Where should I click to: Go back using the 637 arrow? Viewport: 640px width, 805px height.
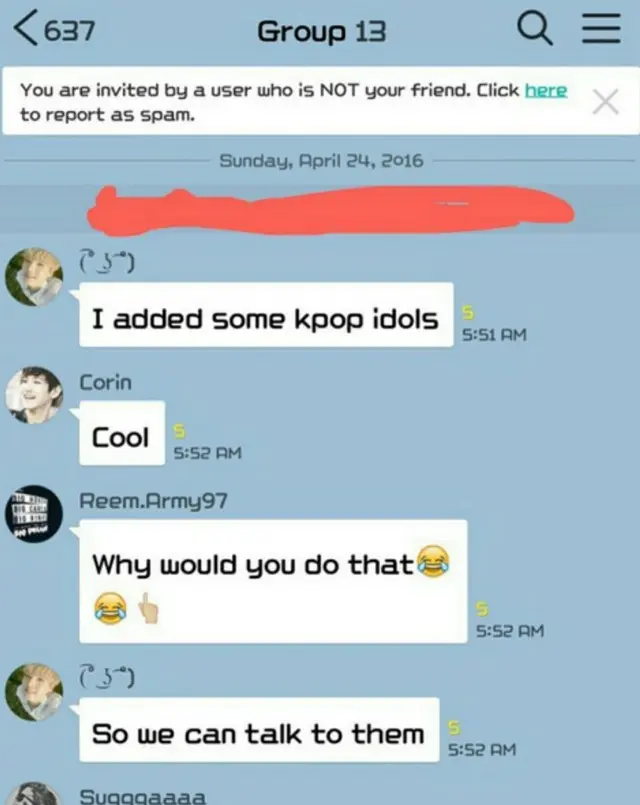(54, 30)
